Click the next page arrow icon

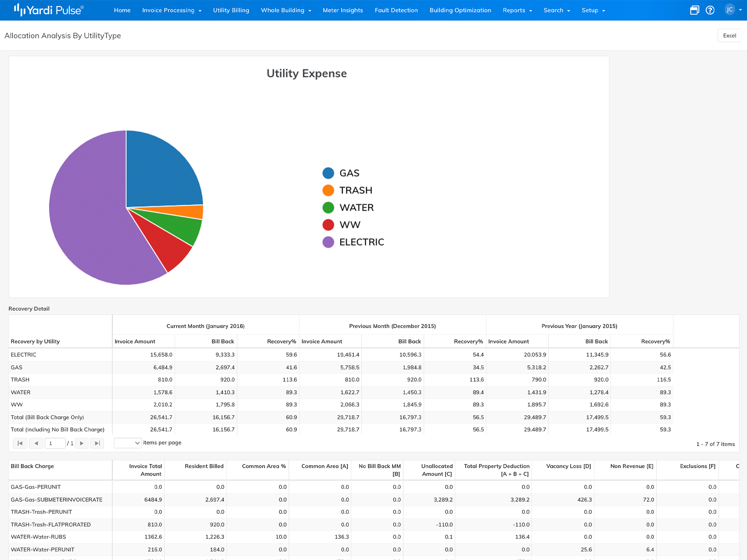82,443
